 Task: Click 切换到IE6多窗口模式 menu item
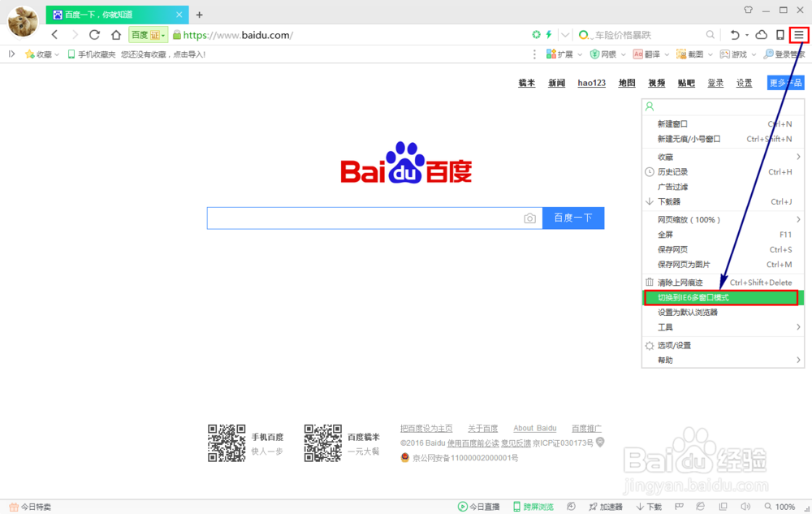(723, 298)
